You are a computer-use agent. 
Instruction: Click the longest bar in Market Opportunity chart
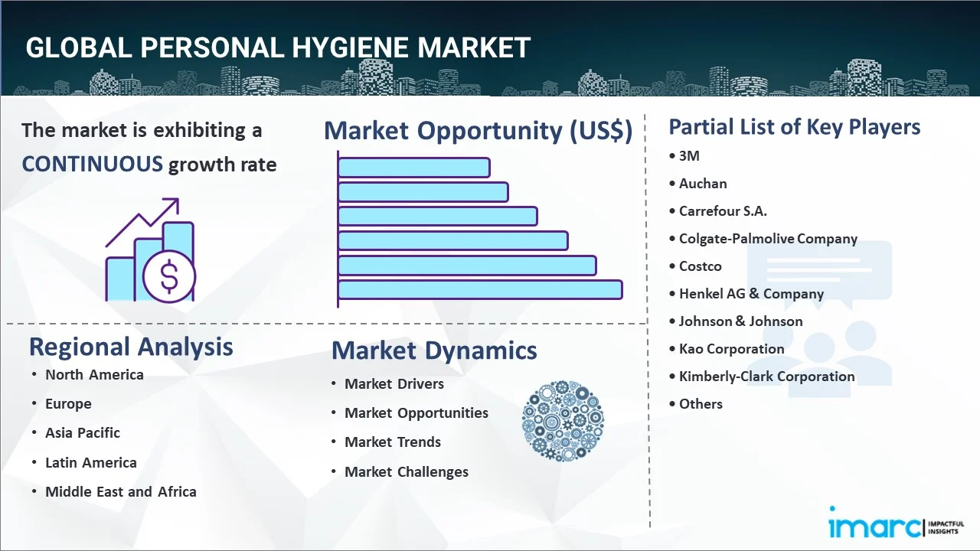(480, 289)
